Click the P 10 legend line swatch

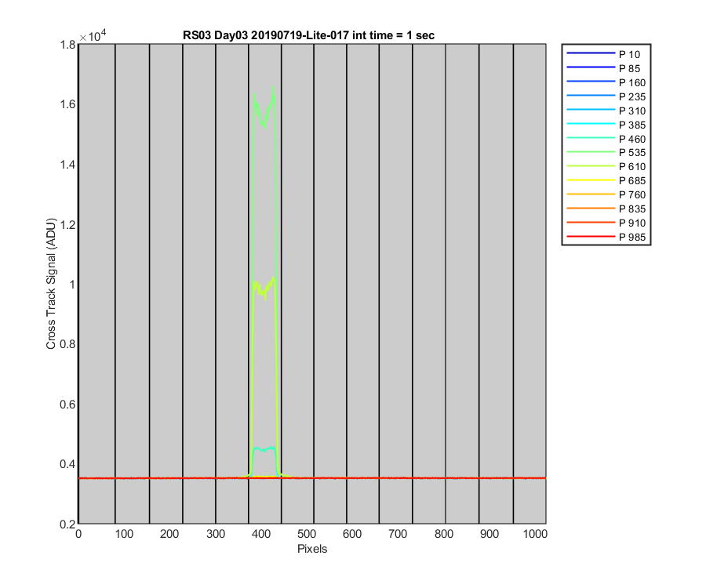(591, 53)
